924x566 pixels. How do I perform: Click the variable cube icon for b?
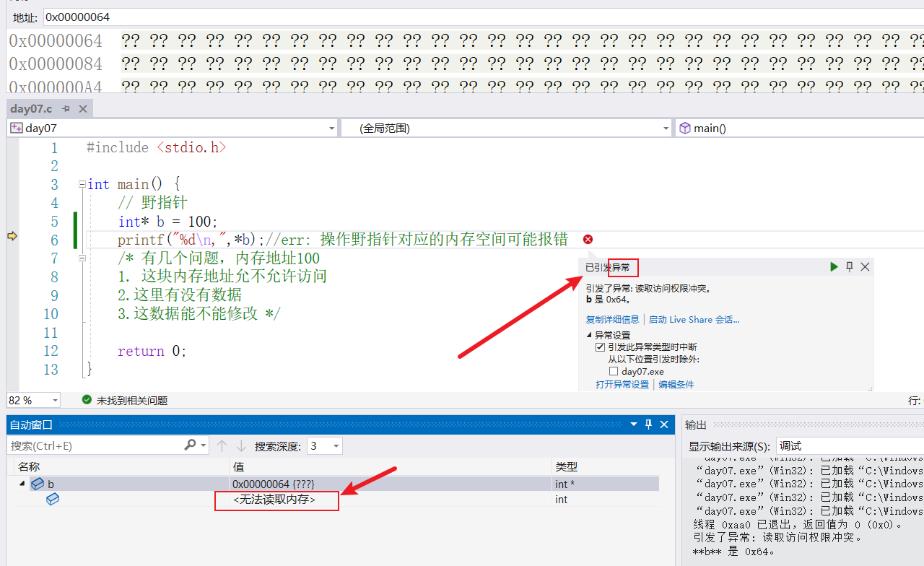38,484
